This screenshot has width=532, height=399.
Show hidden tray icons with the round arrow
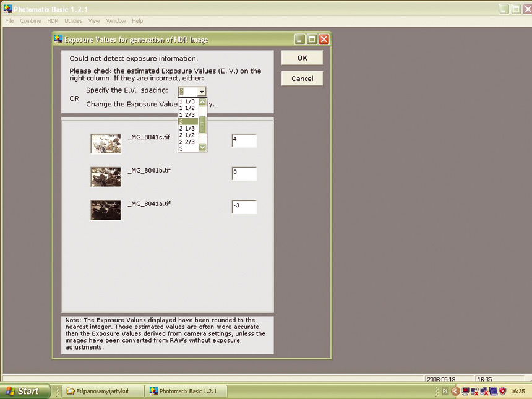click(x=455, y=391)
